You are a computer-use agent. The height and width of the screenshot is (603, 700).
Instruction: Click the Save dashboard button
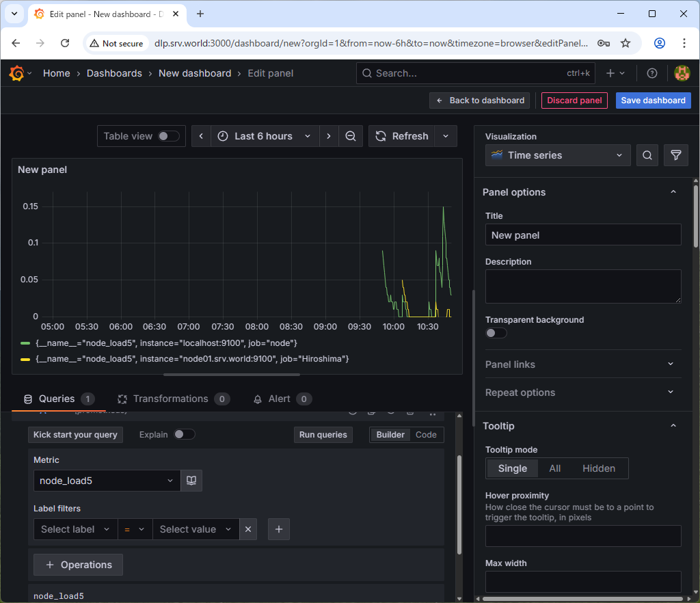(x=653, y=100)
